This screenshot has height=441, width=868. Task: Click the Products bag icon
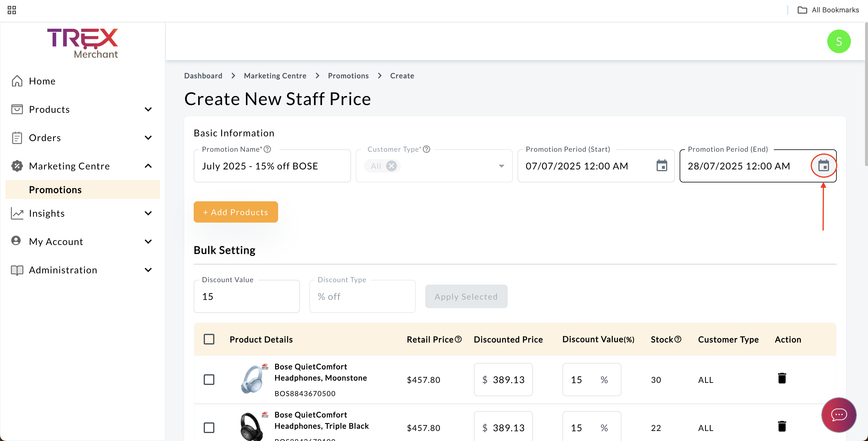pyautogui.click(x=17, y=109)
